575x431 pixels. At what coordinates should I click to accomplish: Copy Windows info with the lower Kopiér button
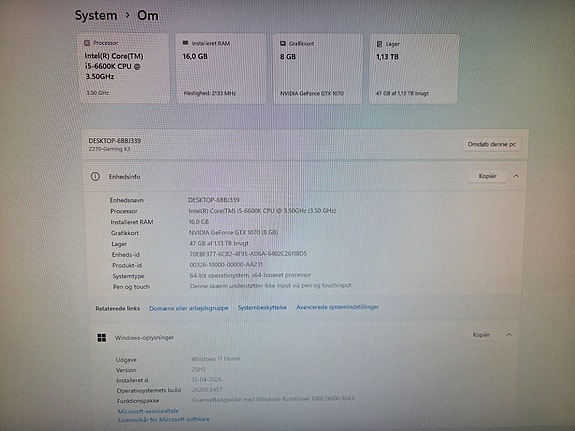481,335
